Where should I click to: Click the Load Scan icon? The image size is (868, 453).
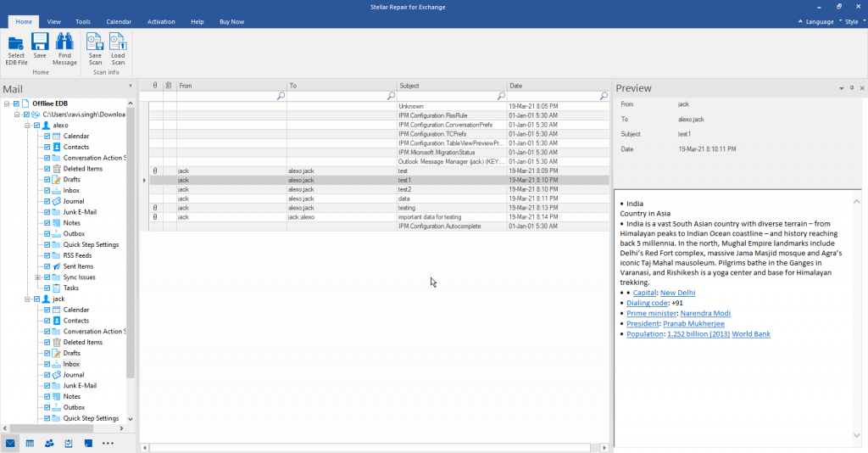click(x=118, y=49)
